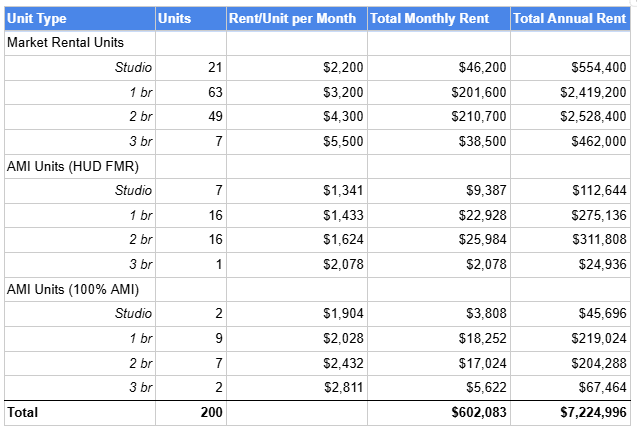Image resolution: width=637 pixels, height=430 pixels.
Task: Click the "Rent/Unit per Month" header
Action: point(297,18)
